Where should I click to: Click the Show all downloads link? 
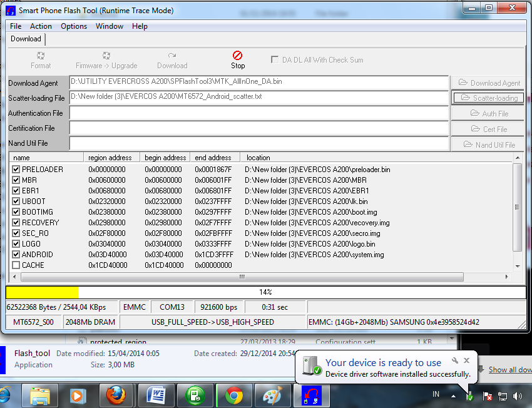point(510,370)
